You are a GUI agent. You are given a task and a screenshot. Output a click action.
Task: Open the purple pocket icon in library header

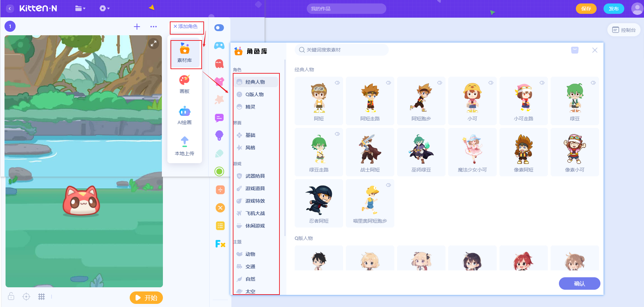pos(575,50)
